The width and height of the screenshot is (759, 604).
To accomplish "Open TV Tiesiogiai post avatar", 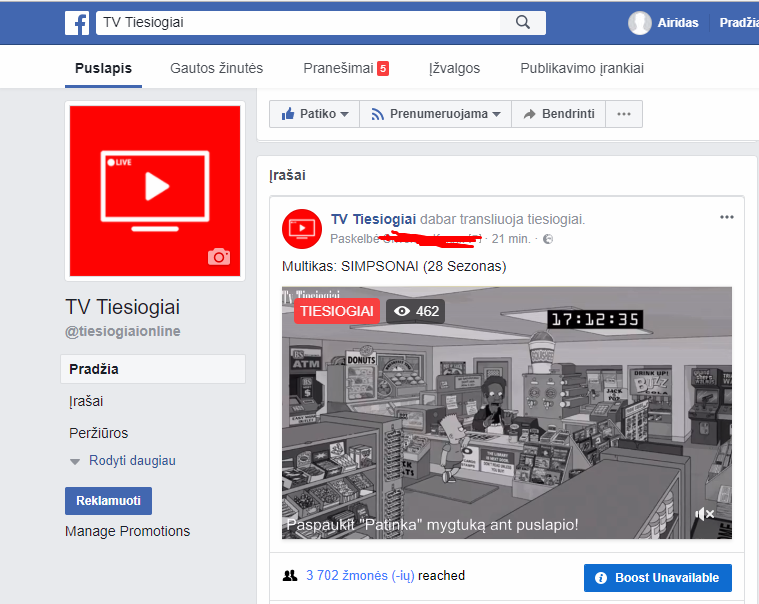I will click(x=302, y=228).
